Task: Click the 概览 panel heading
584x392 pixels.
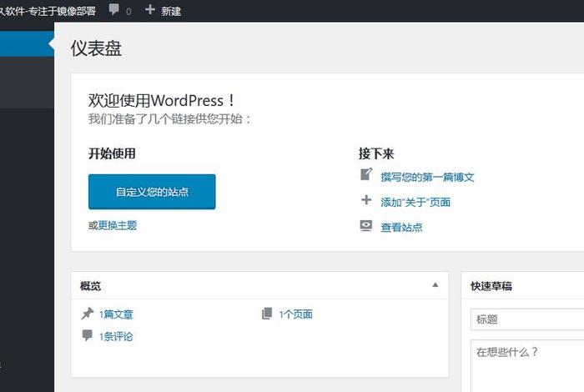Action: [x=90, y=286]
